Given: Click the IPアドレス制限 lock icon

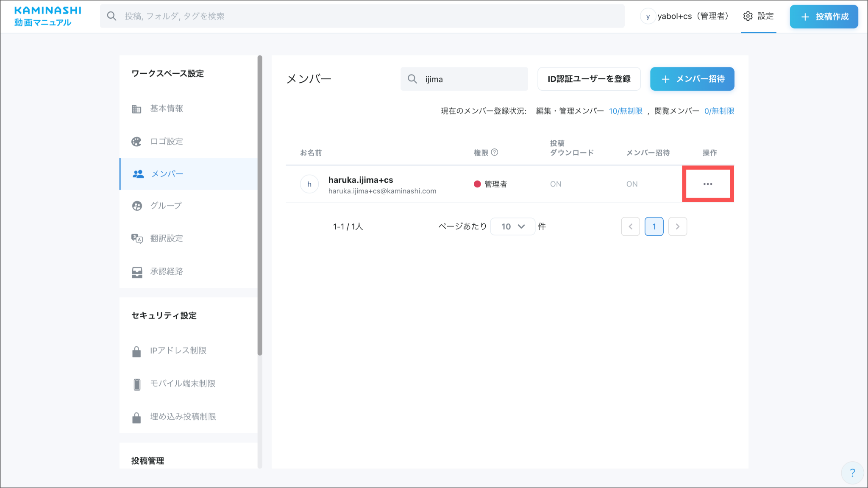Looking at the screenshot, I should coord(136,351).
